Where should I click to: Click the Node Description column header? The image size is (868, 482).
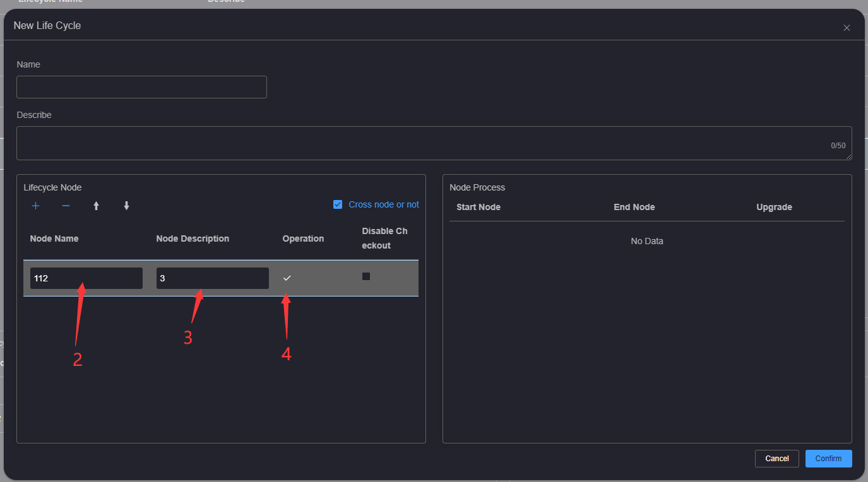click(193, 238)
